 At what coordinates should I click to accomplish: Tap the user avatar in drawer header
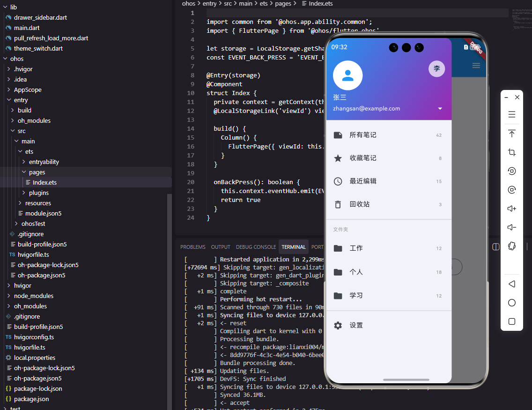(x=347, y=75)
